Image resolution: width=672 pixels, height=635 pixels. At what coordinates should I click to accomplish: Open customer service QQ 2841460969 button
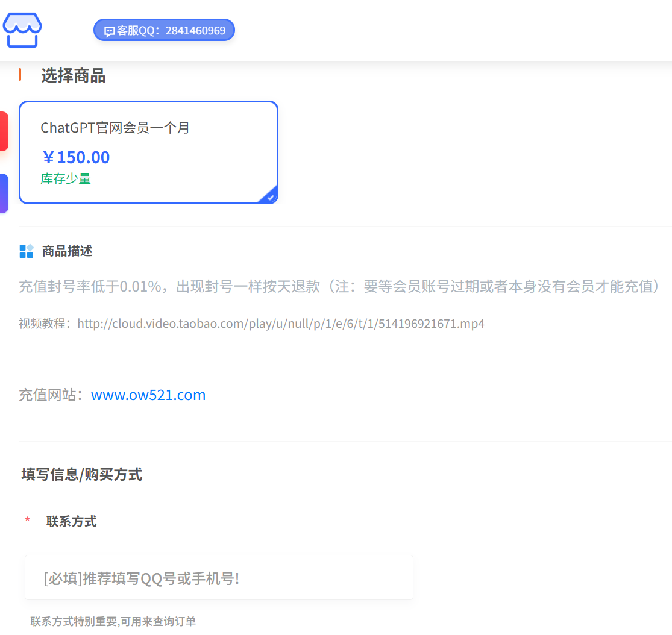click(164, 30)
